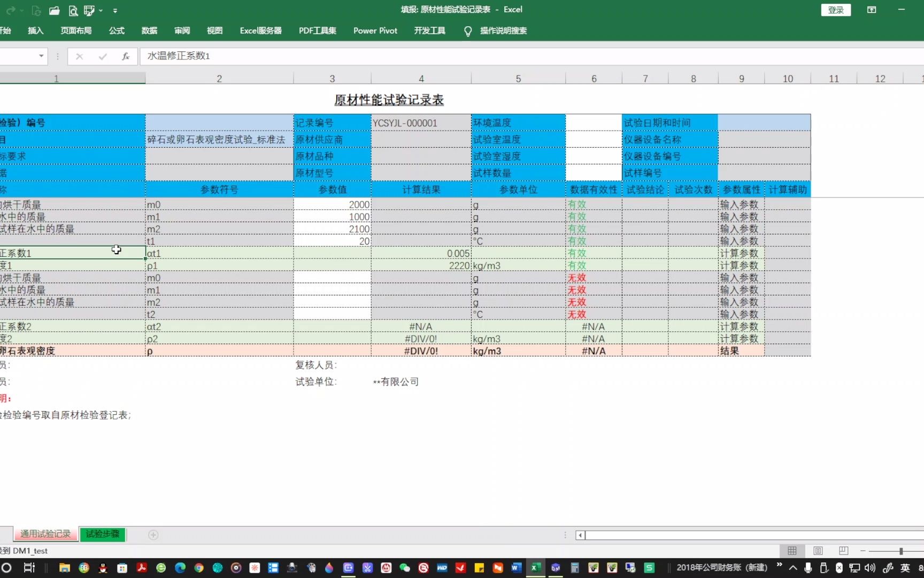This screenshot has width=924, height=578.
Task: Select the 试验步骤 sheet tab
Action: (102, 534)
